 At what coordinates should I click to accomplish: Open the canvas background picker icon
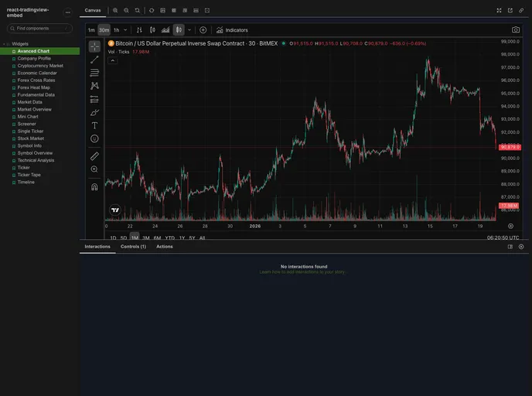tap(163, 11)
